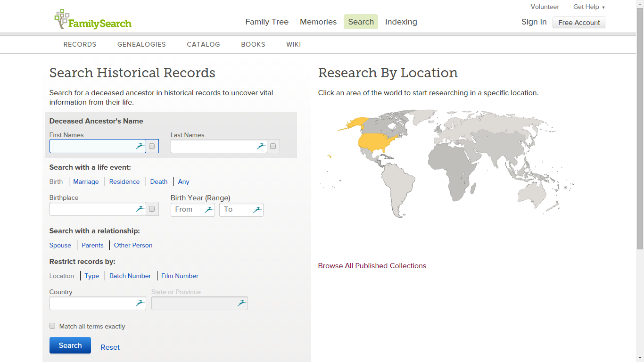
Task: Switch to the Books tab
Action: pos(253,44)
